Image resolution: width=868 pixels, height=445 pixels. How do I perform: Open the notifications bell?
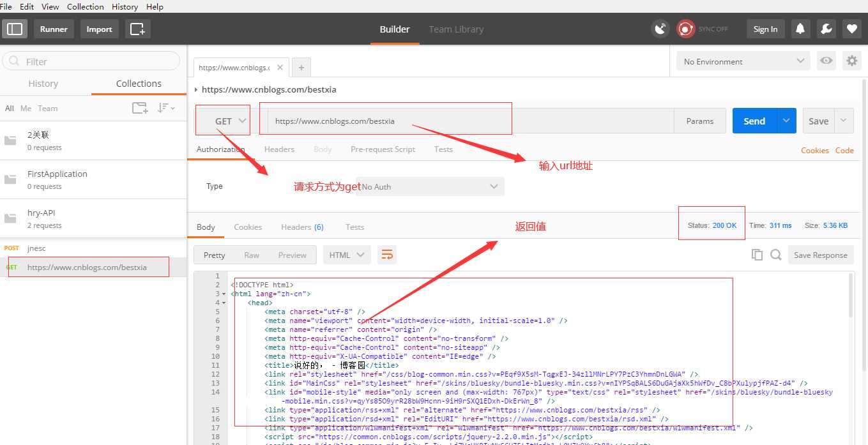(x=800, y=29)
